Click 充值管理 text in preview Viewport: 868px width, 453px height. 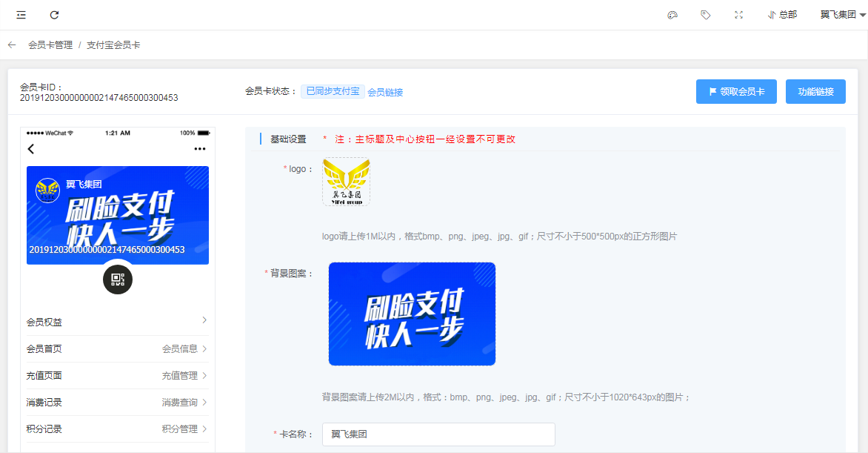point(180,375)
